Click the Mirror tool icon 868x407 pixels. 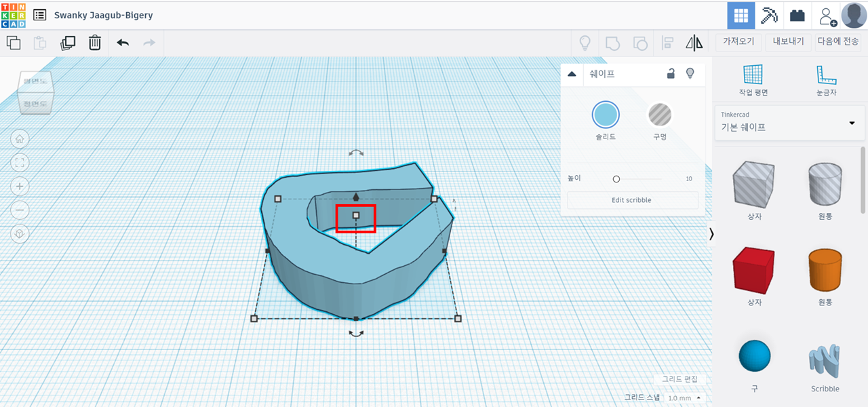point(694,43)
